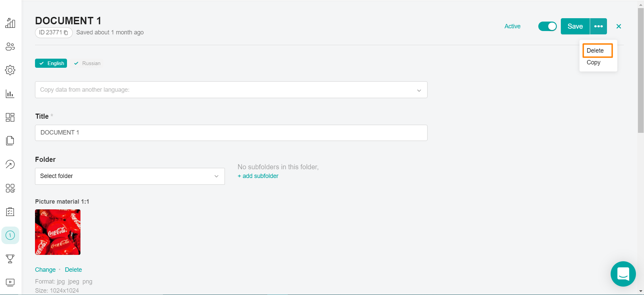The height and width of the screenshot is (295, 644).
Task: Switch to the Russian language tab
Action: (87, 63)
